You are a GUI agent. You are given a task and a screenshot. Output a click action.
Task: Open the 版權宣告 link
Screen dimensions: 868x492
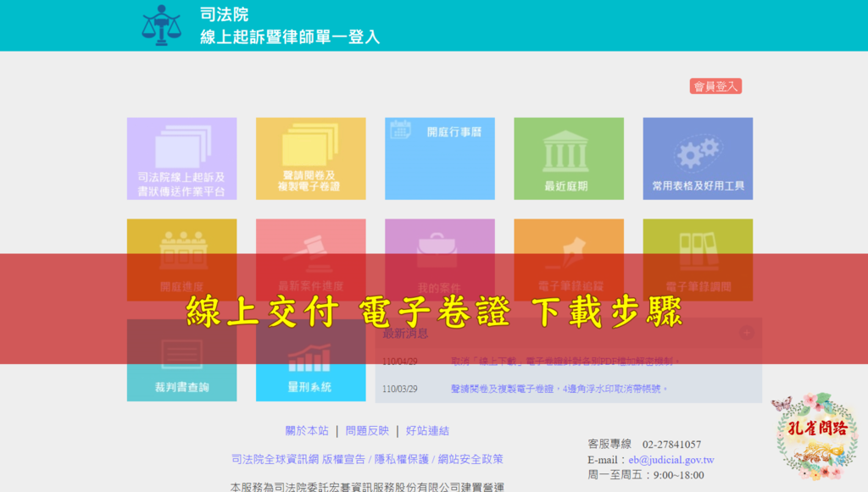(343, 459)
